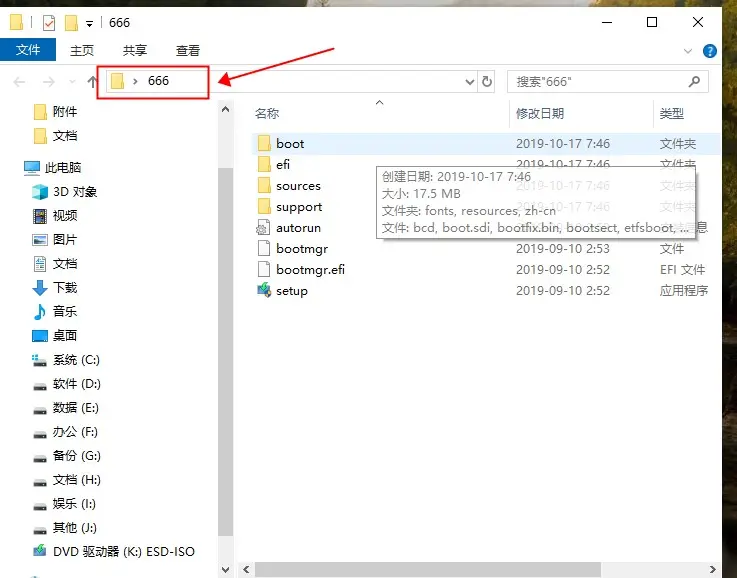737x578 pixels.
Task: Sort by the 名称 column header
Action: [267, 113]
